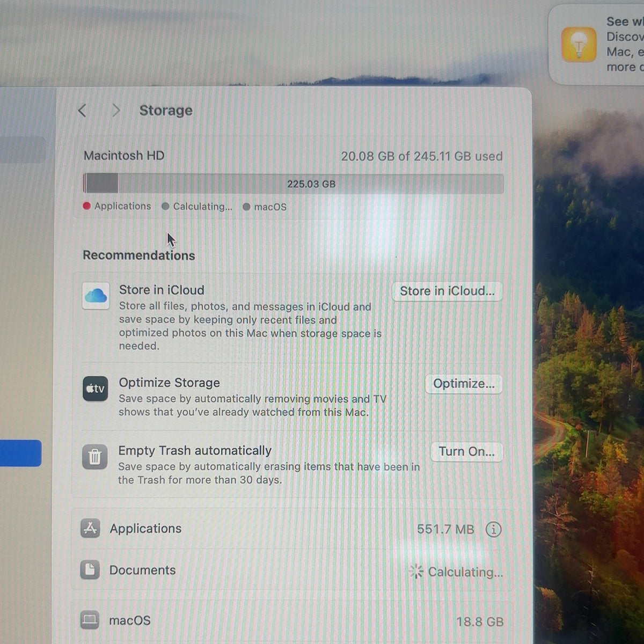Open info for Applications storage
Screen dimensions: 644x644
pyautogui.click(x=493, y=530)
